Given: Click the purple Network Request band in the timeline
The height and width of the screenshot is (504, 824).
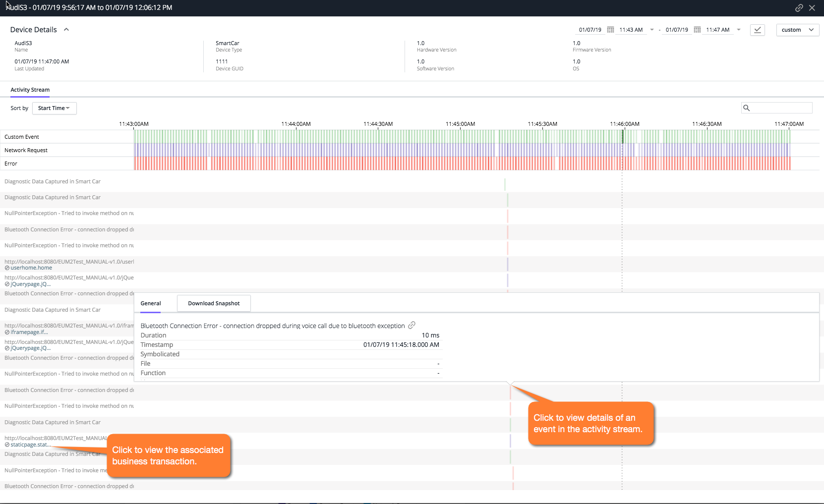Looking at the screenshot, I should click(462, 150).
